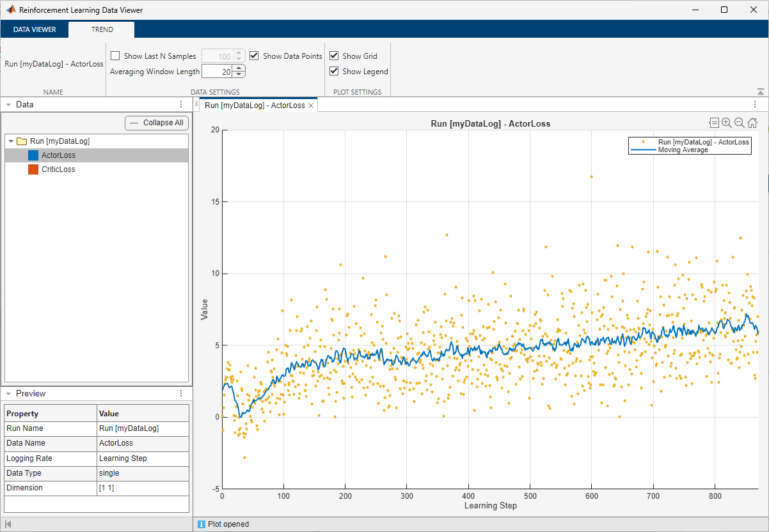Open plot document area three-dot menu

click(x=755, y=104)
